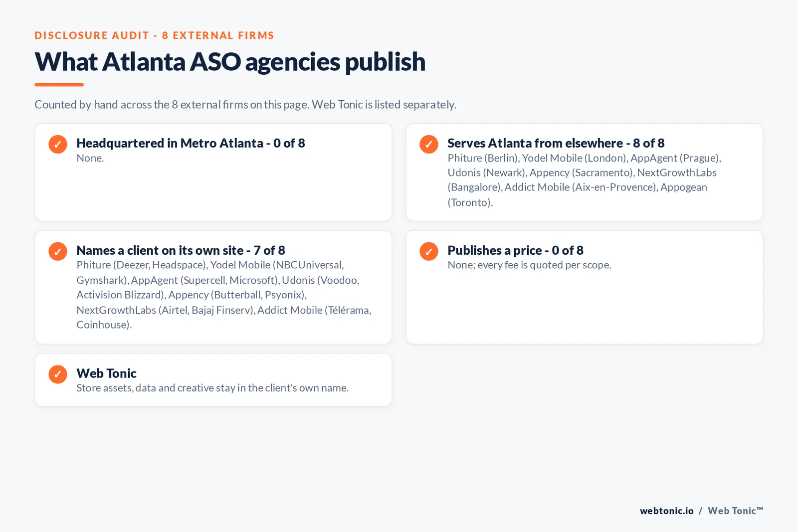Click the subtitle starting 'Counted by hand across'

(x=245, y=105)
